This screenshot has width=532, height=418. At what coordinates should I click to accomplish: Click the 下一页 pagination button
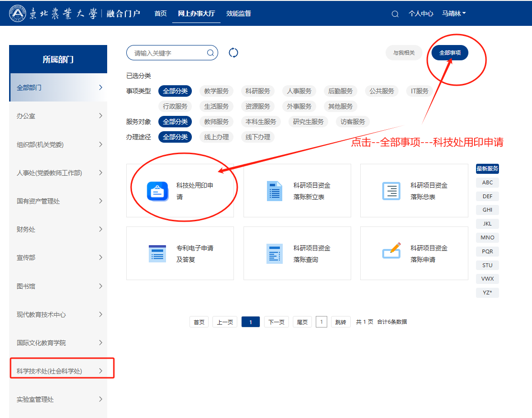(276, 322)
